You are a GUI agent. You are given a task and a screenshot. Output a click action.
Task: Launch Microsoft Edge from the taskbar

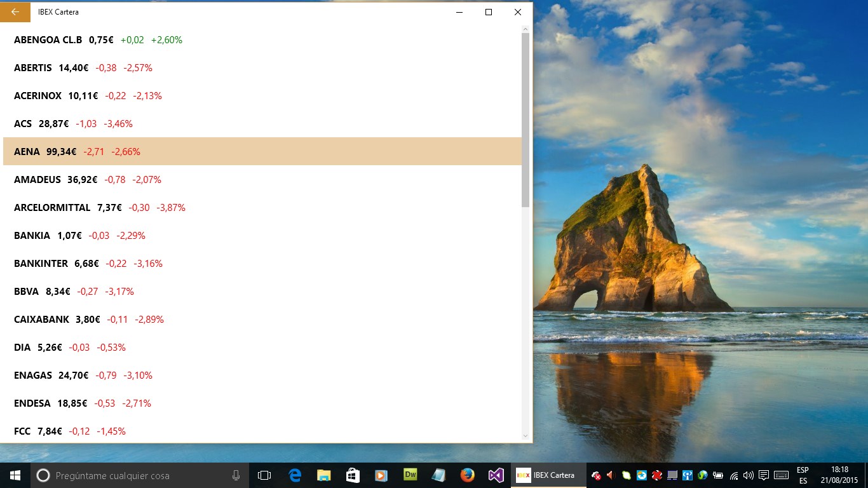tap(295, 475)
